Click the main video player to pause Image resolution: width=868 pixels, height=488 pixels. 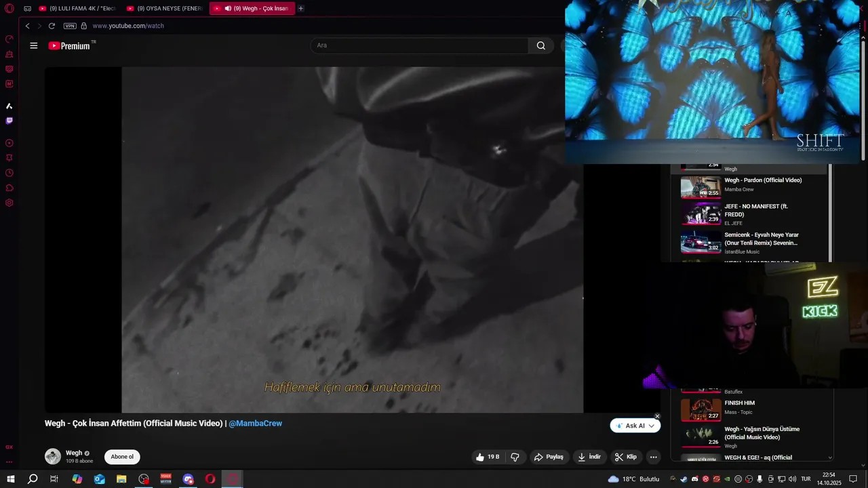[x=352, y=239]
